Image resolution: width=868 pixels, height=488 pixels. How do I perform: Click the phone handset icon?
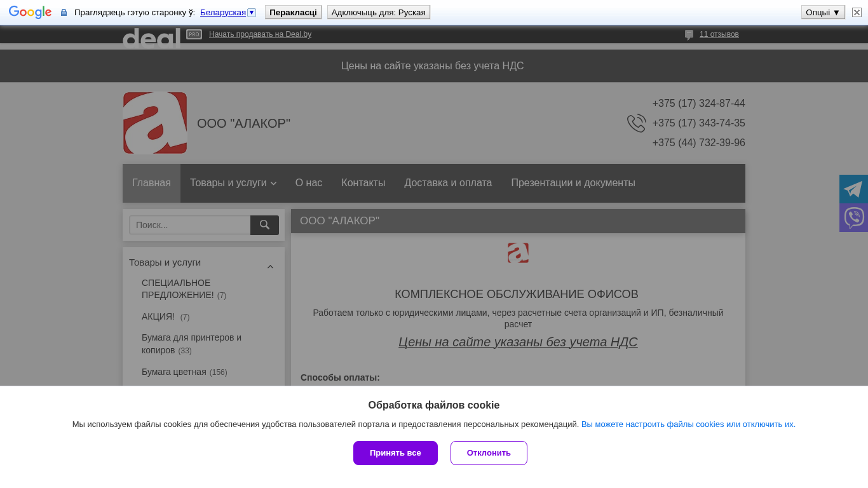[x=636, y=123]
